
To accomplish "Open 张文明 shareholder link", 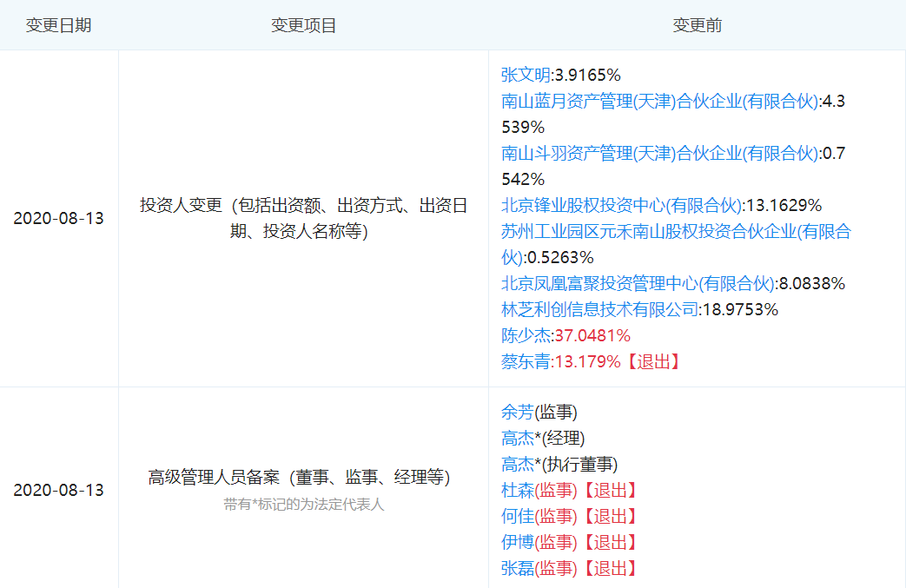I will [x=526, y=75].
